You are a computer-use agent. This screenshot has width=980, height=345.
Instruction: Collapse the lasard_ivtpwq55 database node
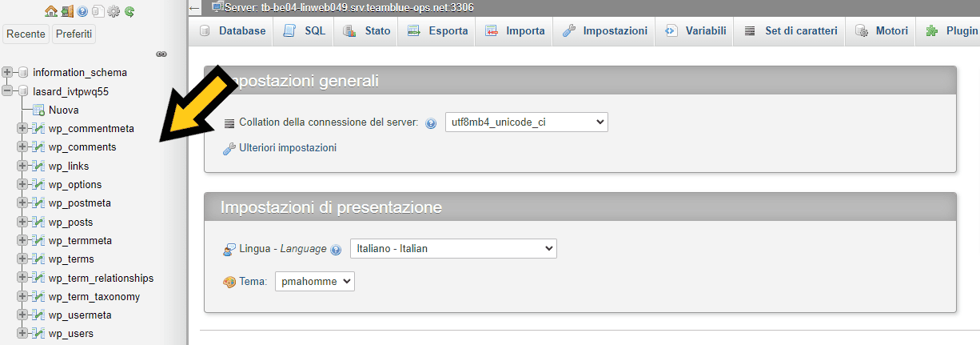tap(8, 91)
